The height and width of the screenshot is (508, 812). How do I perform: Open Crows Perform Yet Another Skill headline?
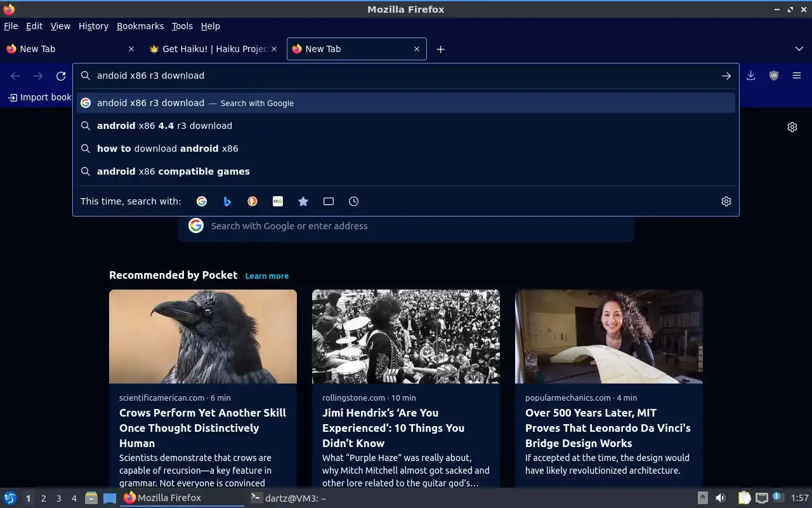[202, 428]
